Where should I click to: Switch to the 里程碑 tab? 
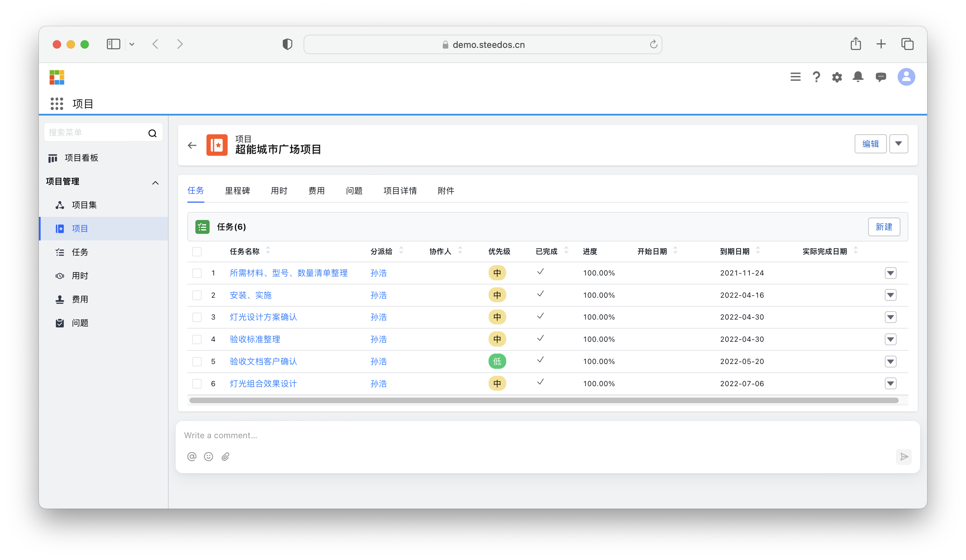point(237,190)
